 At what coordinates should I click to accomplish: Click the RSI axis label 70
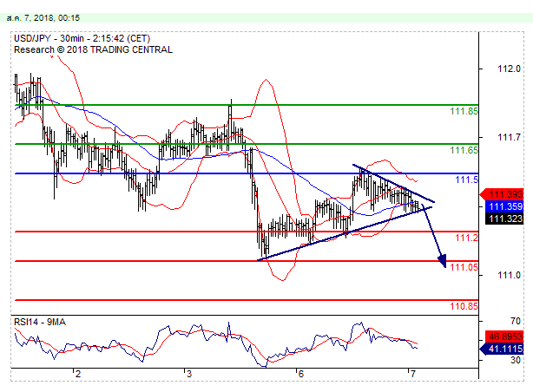coord(516,322)
